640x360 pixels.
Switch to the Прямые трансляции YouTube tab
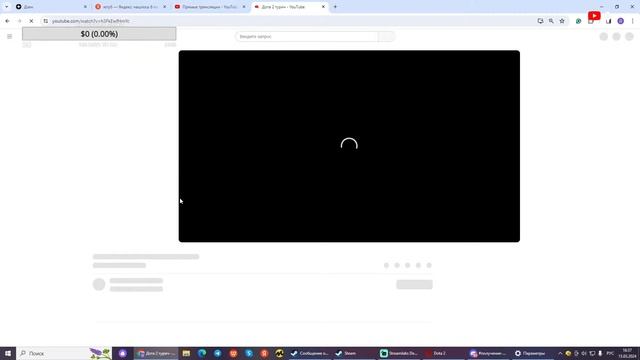pos(210,7)
